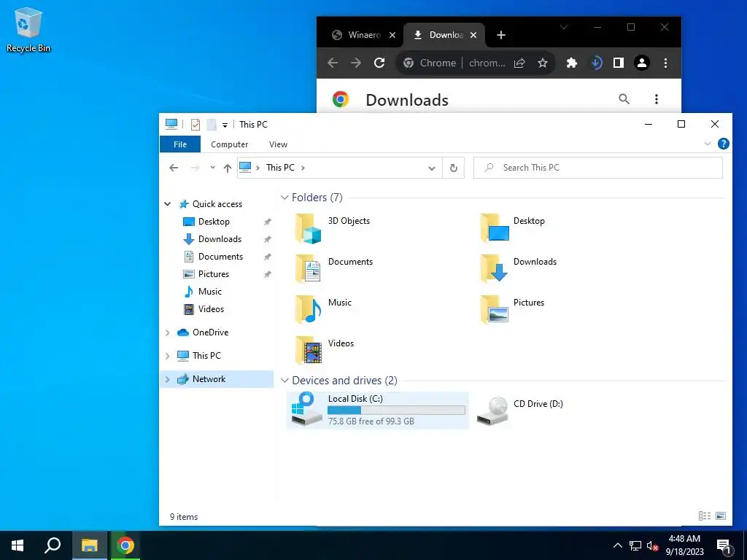The height and width of the screenshot is (560, 747).
Task: Open Explorer help button
Action: (x=723, y=144)
